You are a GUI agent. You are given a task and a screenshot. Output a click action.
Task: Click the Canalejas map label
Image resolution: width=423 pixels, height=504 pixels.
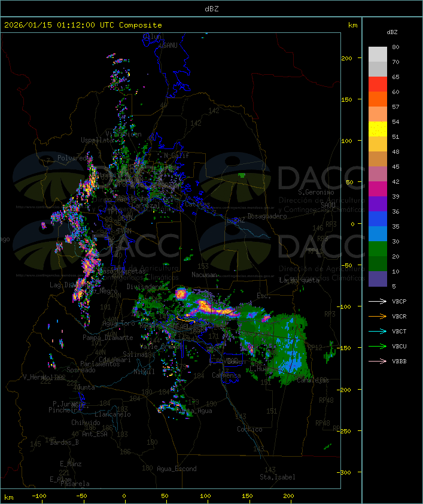coord(313,381)
